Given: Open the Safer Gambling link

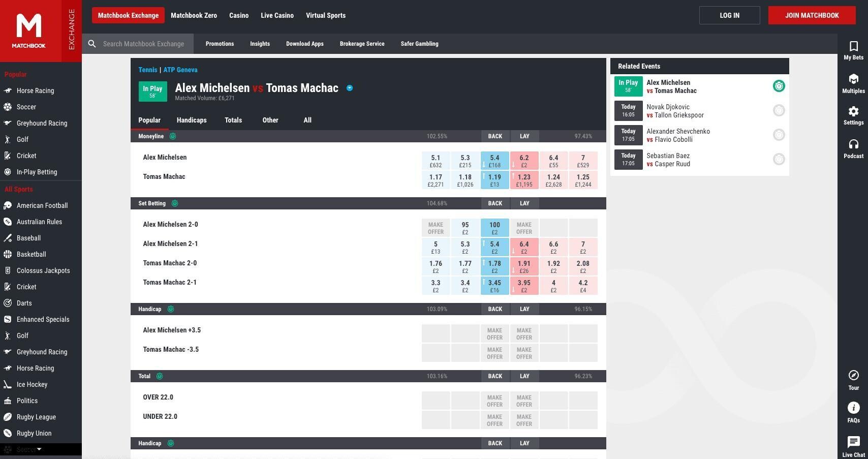Looking at the screenshot, I should click(x=419, y=44).
